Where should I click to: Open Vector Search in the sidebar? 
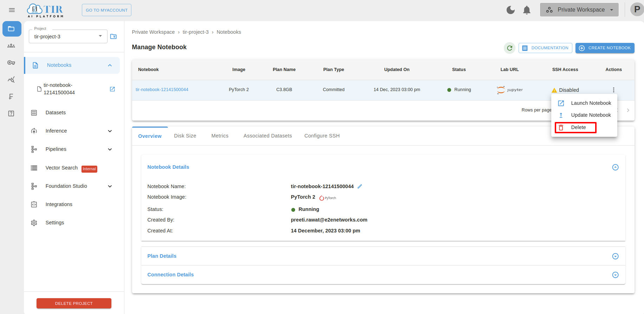(x=61, y=168)
